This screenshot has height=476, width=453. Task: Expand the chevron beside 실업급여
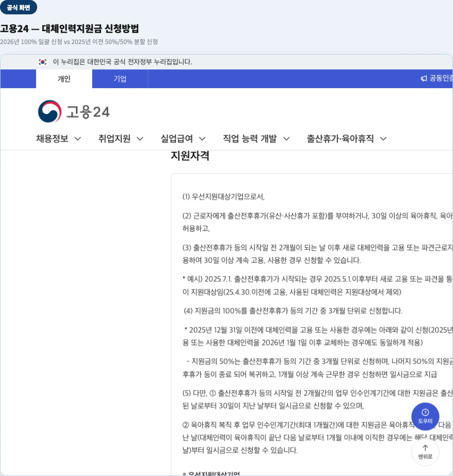tap(202, 139)
